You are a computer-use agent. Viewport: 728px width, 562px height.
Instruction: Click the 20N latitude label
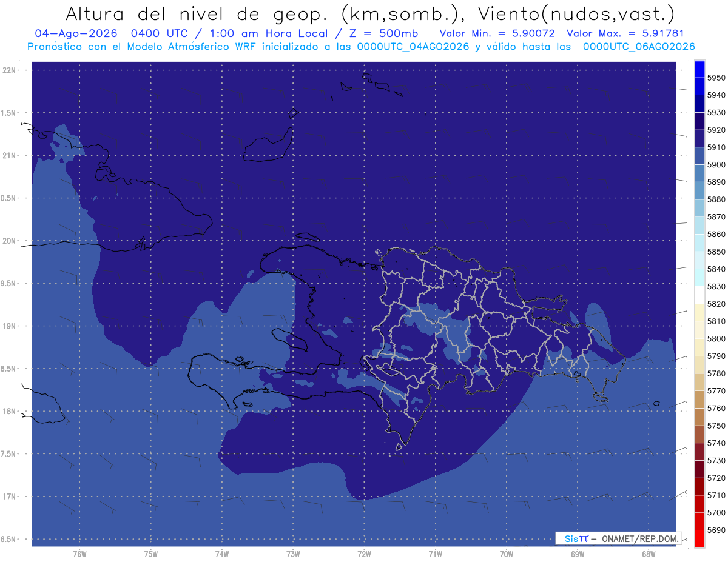[10, 241]
